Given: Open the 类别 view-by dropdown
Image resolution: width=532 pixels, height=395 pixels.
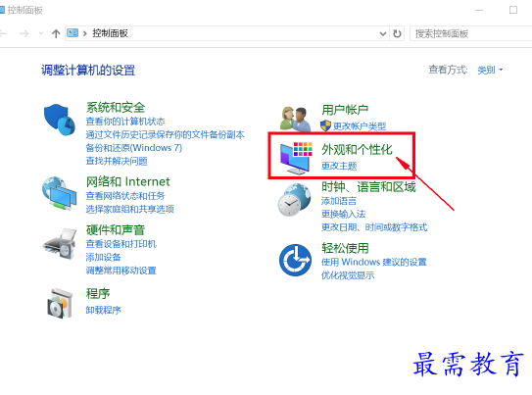Looking at the screenshot, I should pos(490,70).
